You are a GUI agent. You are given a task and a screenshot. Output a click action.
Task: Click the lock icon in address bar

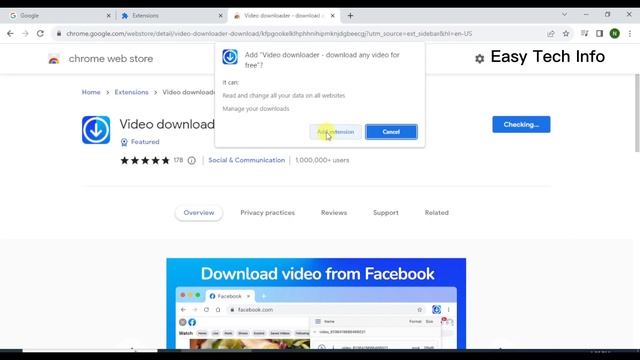tap(59, 33)
